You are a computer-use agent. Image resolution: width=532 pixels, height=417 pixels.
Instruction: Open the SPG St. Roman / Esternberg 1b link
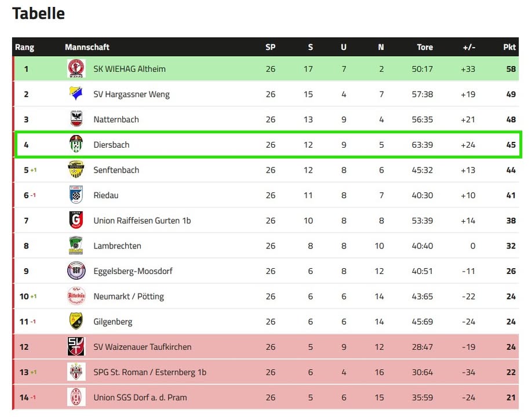pyautogui.click(x=150, y=372)
